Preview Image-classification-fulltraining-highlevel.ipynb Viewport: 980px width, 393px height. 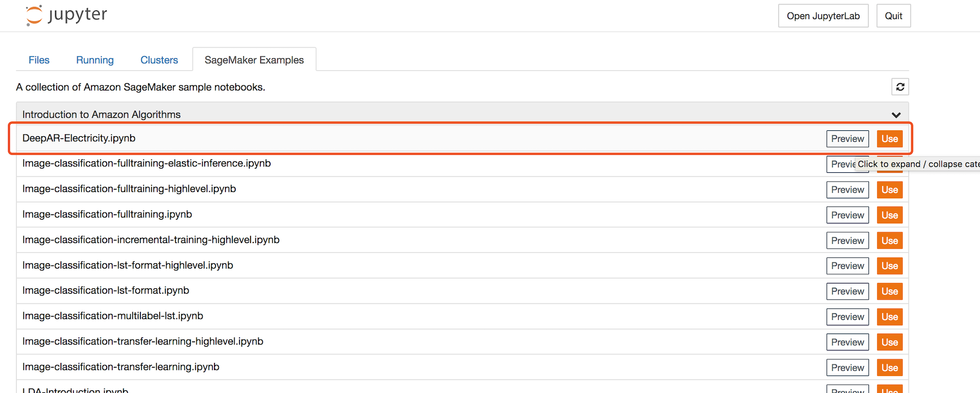point(847,190)
